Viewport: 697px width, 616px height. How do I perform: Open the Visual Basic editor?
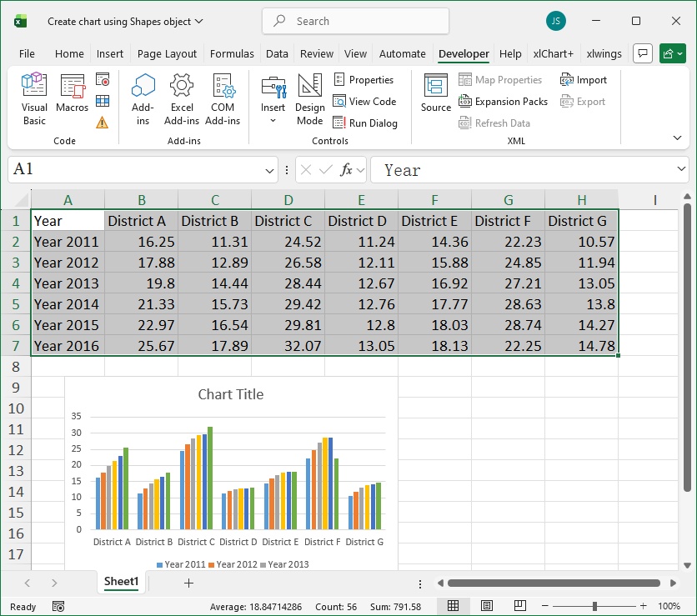34,99
